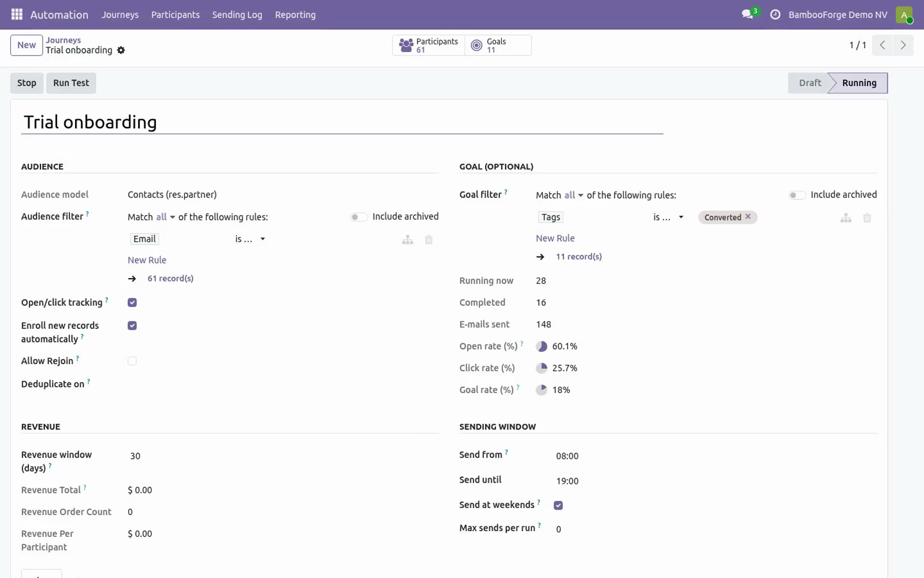The image size is (924, 578).
Task: Change audience filter Match all dropdown
Action: click(166, 217)
